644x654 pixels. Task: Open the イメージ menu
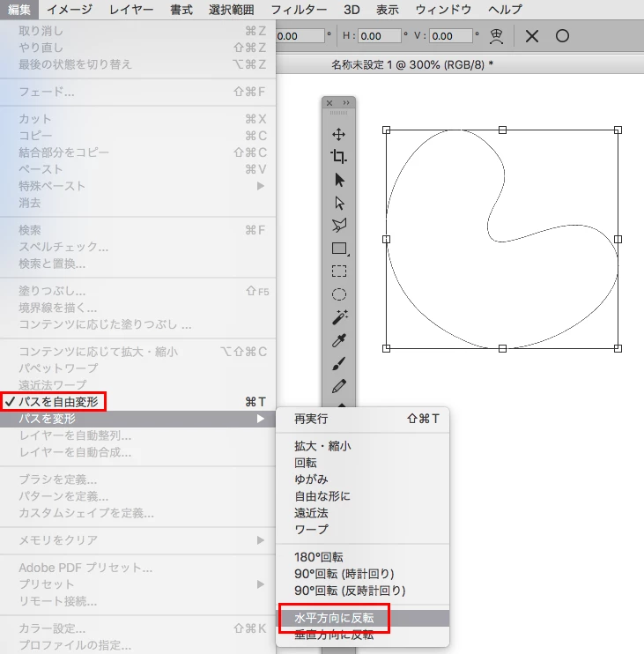[x=70, y=9]
